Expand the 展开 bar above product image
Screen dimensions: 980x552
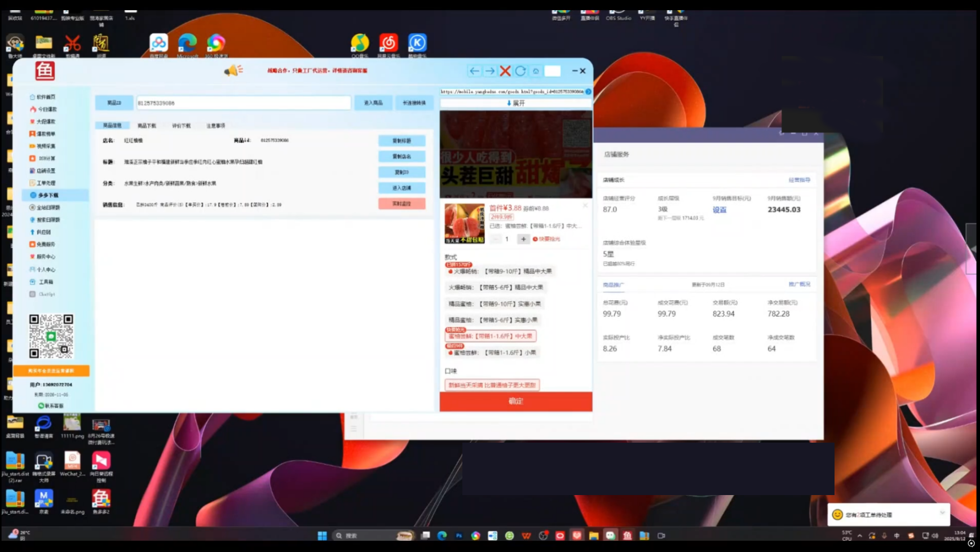coord(515,103)
